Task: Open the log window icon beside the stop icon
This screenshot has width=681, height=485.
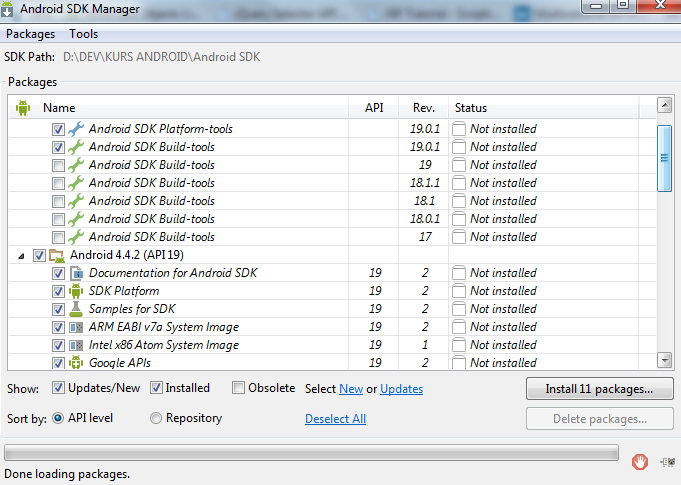Action: click(668, 462)
